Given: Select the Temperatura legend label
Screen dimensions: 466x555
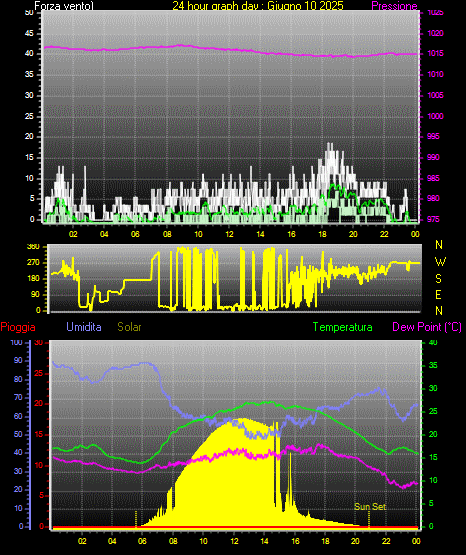Looking at the screenshot, I should (x=343, y=327).
